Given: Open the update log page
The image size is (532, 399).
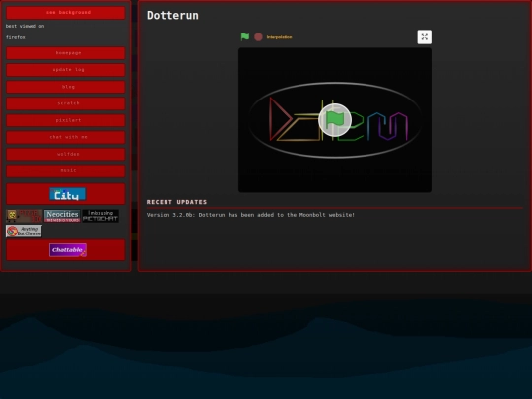Looking at the screenshot, I should (x=66, y=70).
